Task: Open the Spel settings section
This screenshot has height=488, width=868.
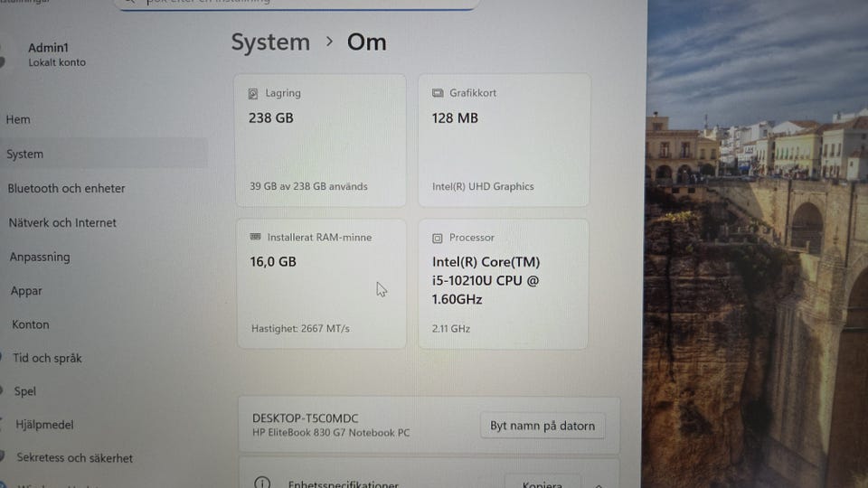Action: [25, 391]
